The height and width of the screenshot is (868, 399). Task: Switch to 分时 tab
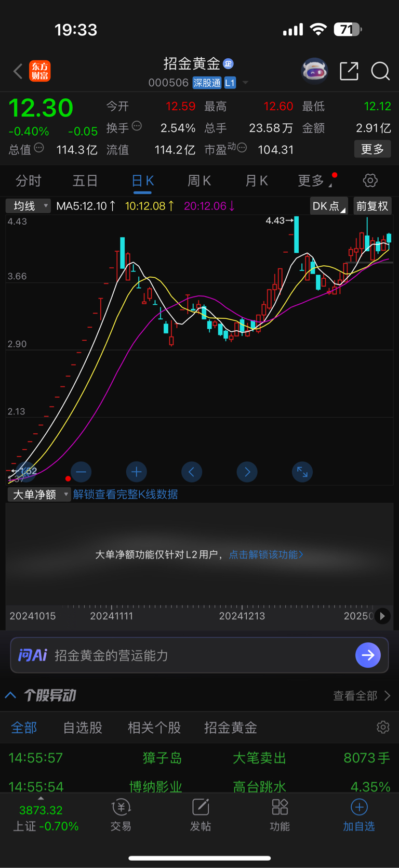28,180
